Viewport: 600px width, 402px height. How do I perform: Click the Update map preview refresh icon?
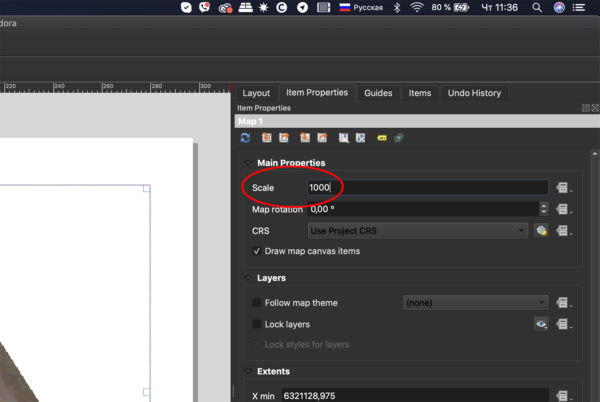coord(245,138)
